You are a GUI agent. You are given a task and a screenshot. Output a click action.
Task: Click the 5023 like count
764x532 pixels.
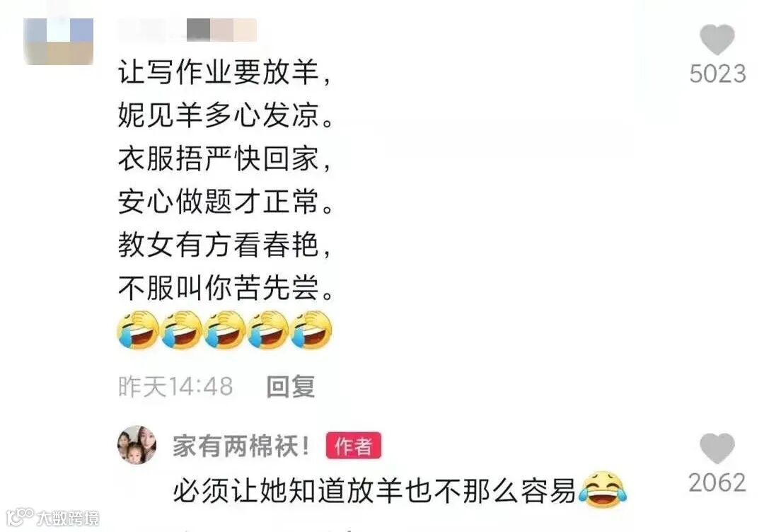(x=717, y=74)
